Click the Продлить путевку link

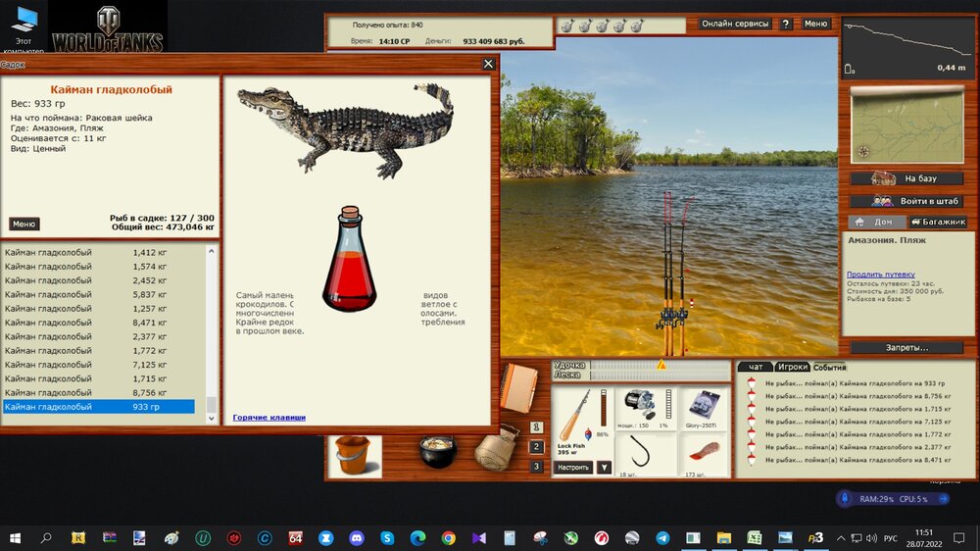[x=882, y=275]
